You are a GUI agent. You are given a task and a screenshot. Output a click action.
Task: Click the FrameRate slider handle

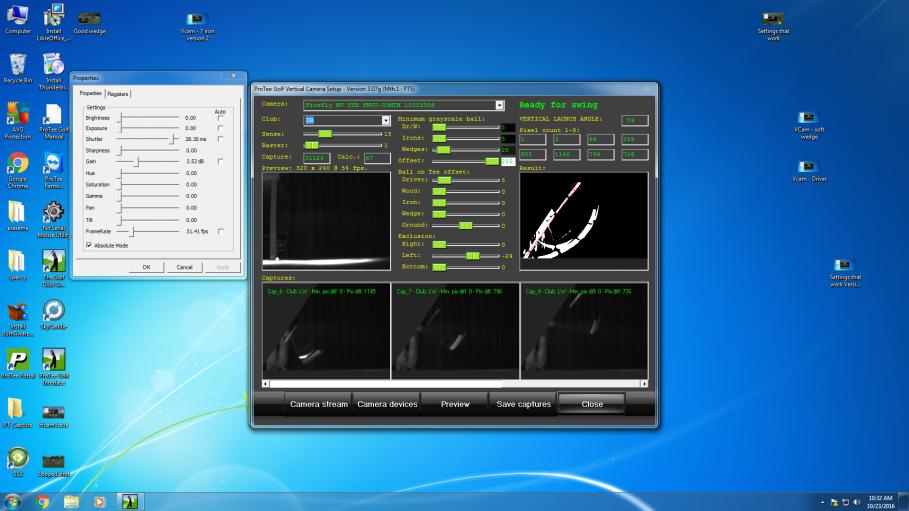[132, 231]
